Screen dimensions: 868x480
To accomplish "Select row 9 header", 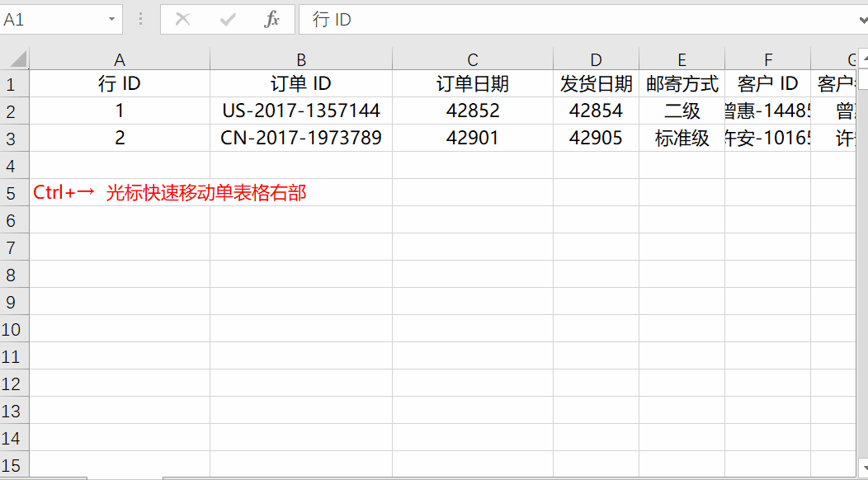I will point(14,301).
